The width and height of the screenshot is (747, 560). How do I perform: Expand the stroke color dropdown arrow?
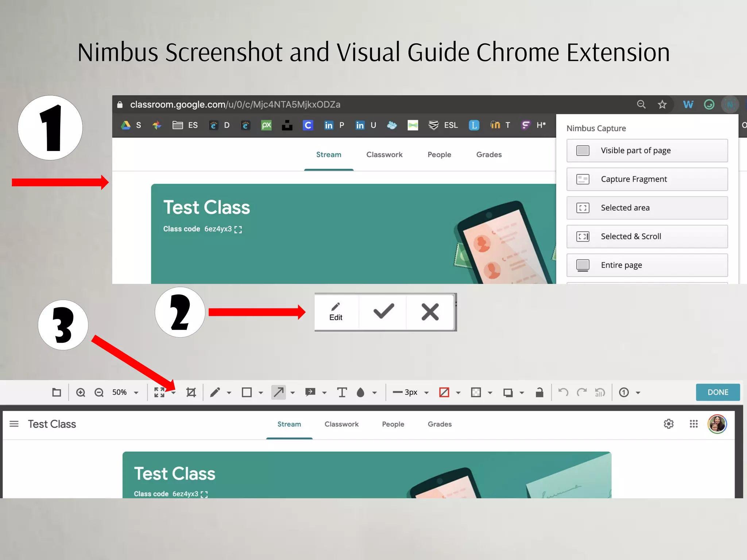[x=458, y=393]
